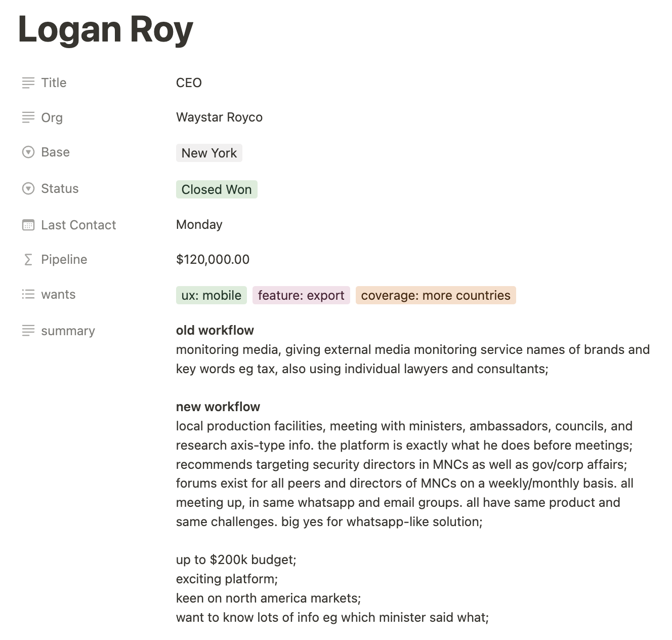The height and width of the screenshot is (640, 672).
Task: Open the New York base dropdown
Action: [209, 153]
